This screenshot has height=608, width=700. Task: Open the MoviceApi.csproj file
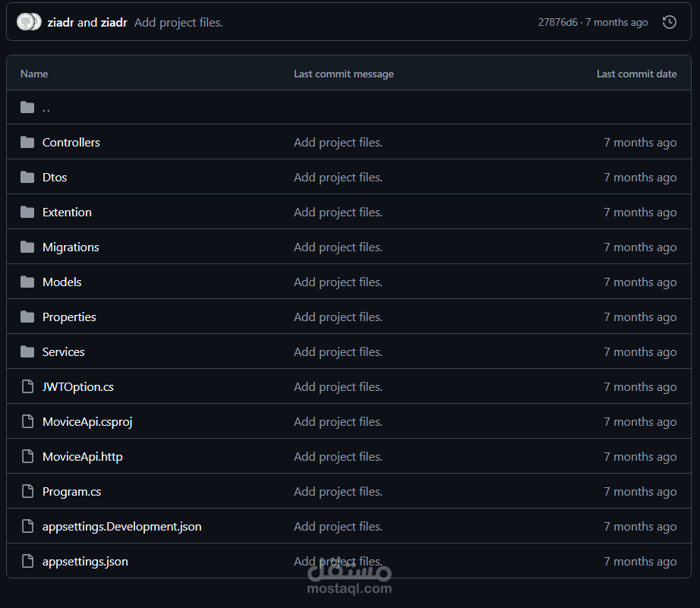coord(87,422)
